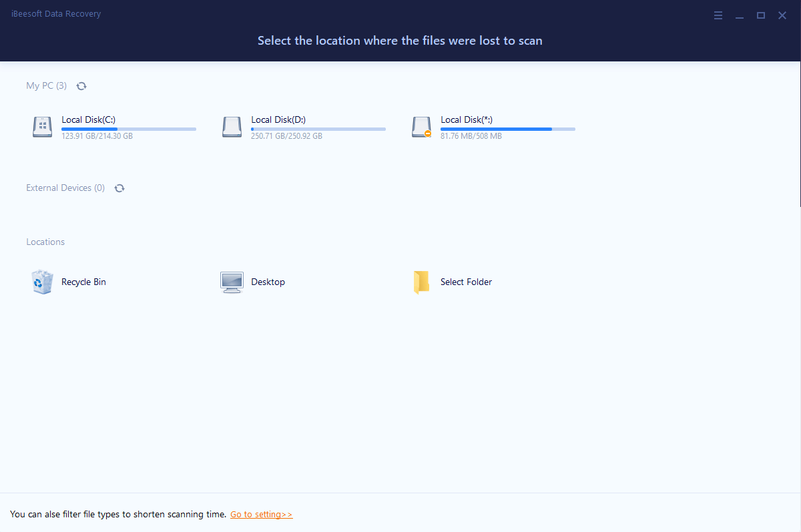Refresh the External Devices list
Viewport: 801px width, 532px height.
coord(119,188)
